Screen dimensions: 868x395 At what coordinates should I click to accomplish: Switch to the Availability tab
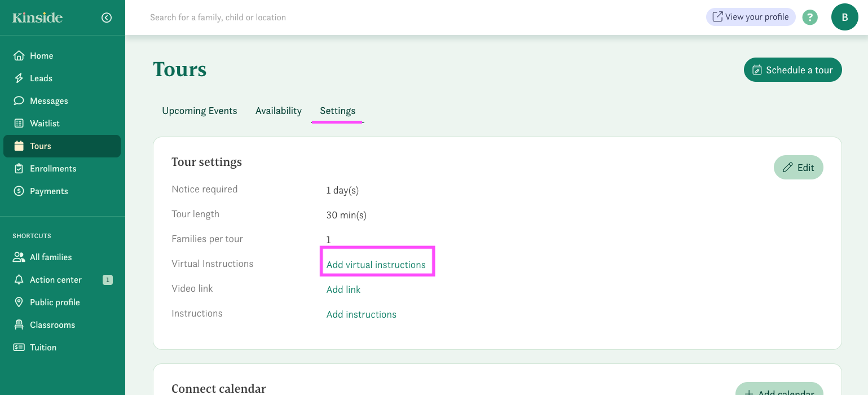click(278, 111)
